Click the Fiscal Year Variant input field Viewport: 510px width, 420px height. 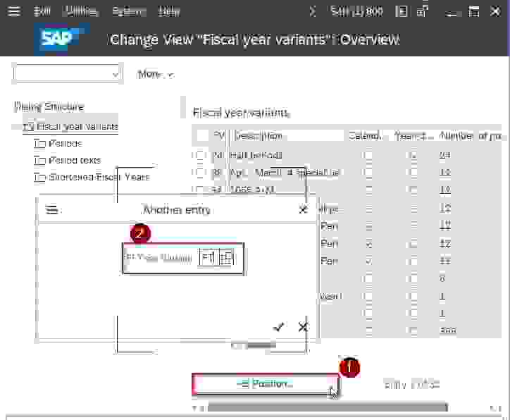209,258
